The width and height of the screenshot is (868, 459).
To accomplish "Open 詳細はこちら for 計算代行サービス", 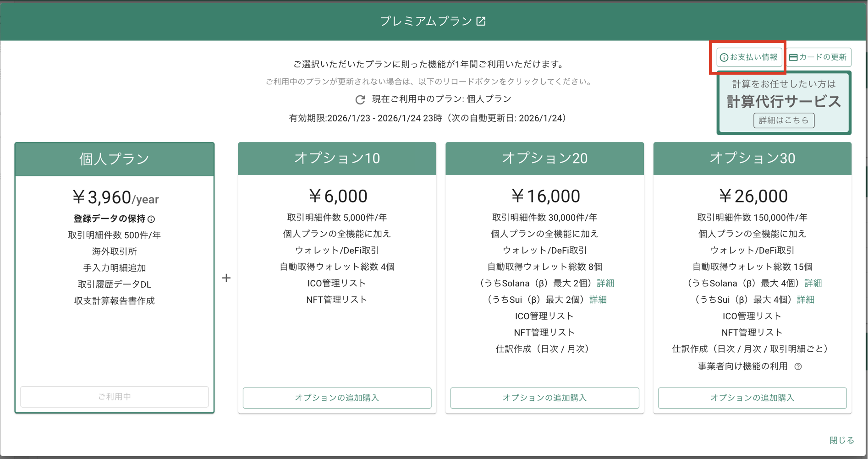I will point(784,120).
